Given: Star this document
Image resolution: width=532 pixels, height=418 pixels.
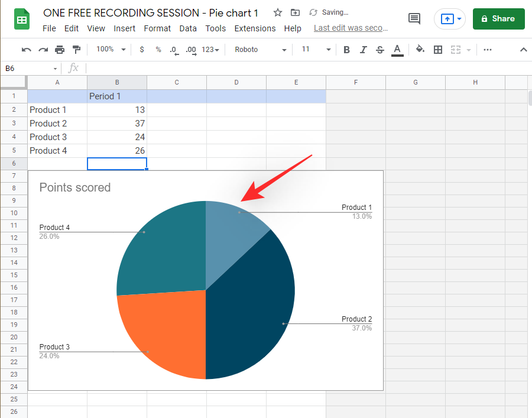Looking at the screenshot, I should [x=278, y=12].
